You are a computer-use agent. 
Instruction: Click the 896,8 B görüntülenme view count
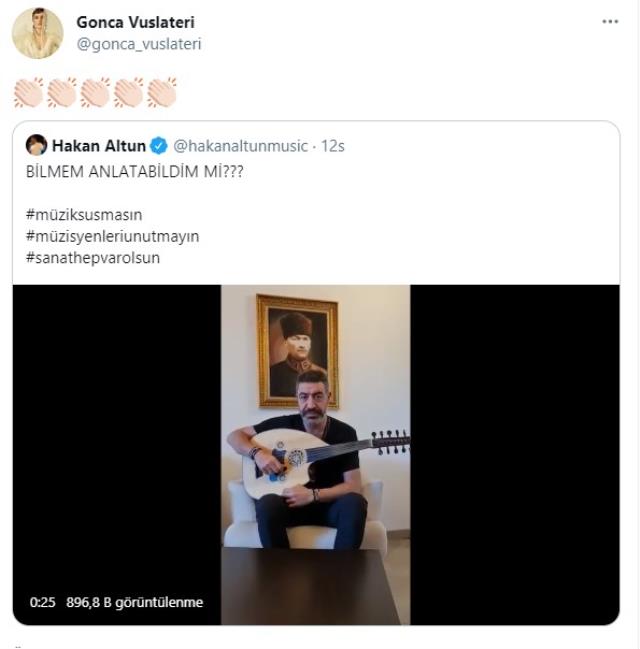pos(134,602)
